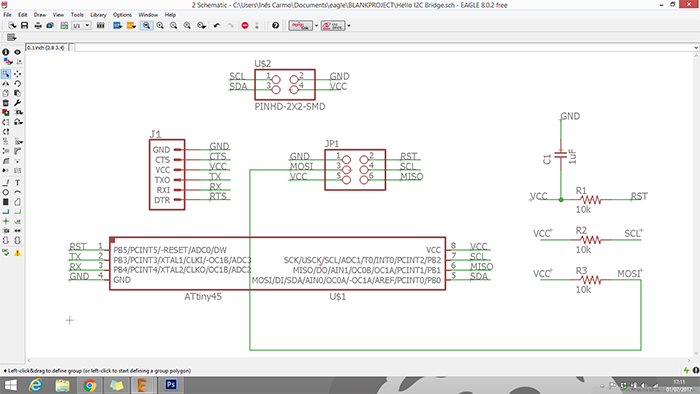
Task: Select the Delete trash can tool
Action: pyautogui.click(x=6, y=103)
